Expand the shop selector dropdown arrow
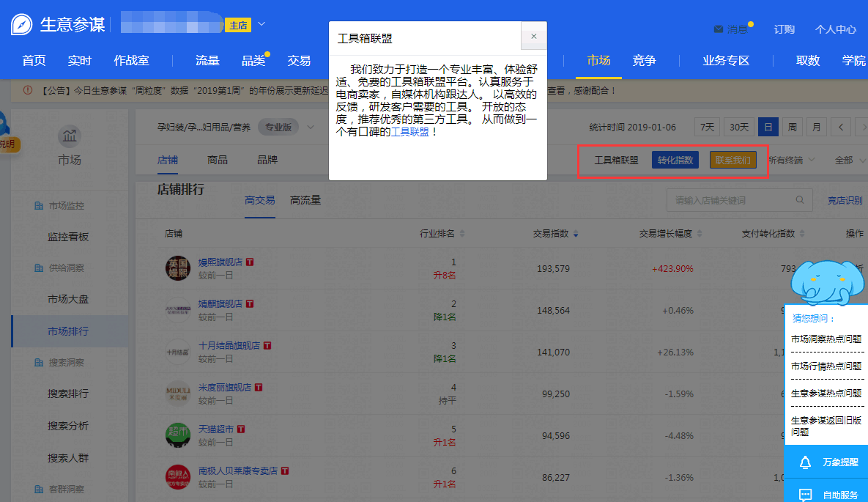 [261, 24]
